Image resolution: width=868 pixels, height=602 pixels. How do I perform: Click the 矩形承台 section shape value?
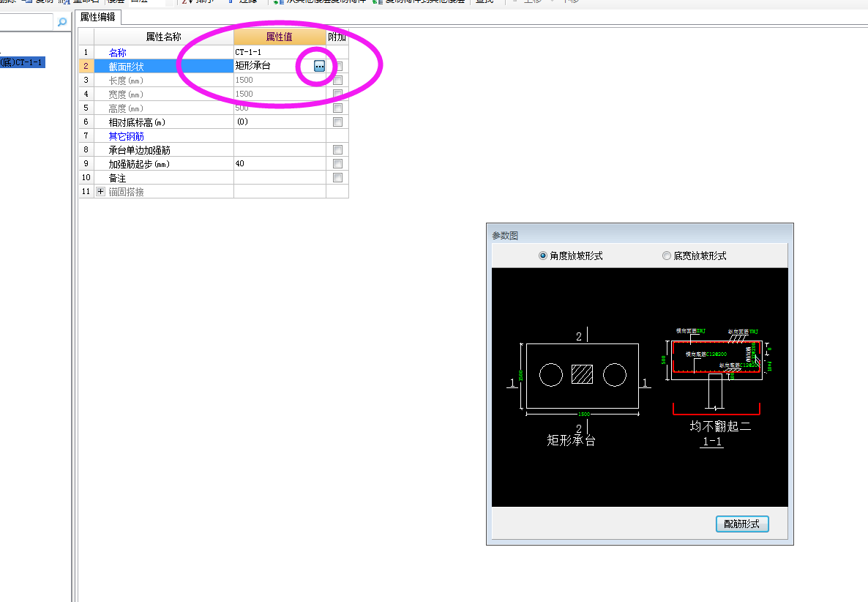tap(253, 66)
